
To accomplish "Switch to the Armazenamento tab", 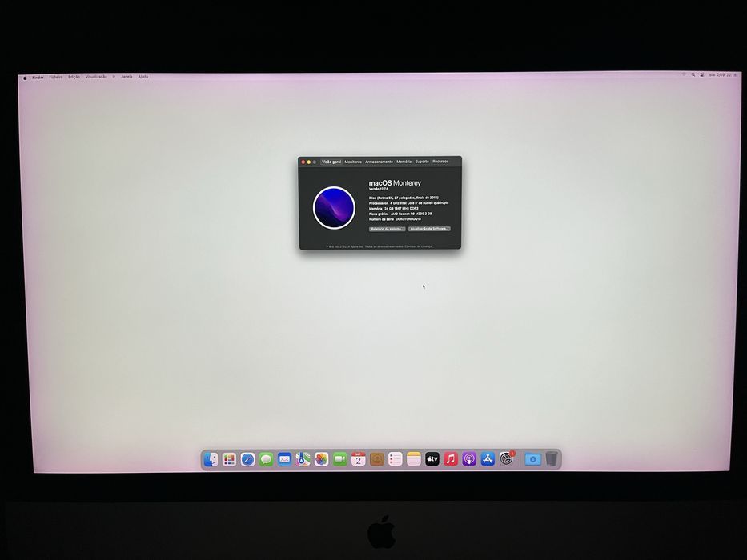I will [380, 162].
